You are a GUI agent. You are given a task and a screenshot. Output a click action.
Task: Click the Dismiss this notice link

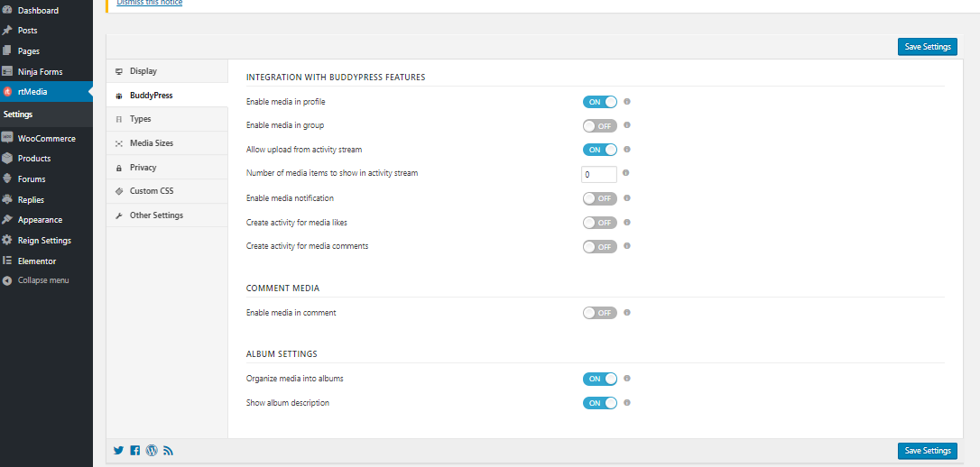point(150,3)
